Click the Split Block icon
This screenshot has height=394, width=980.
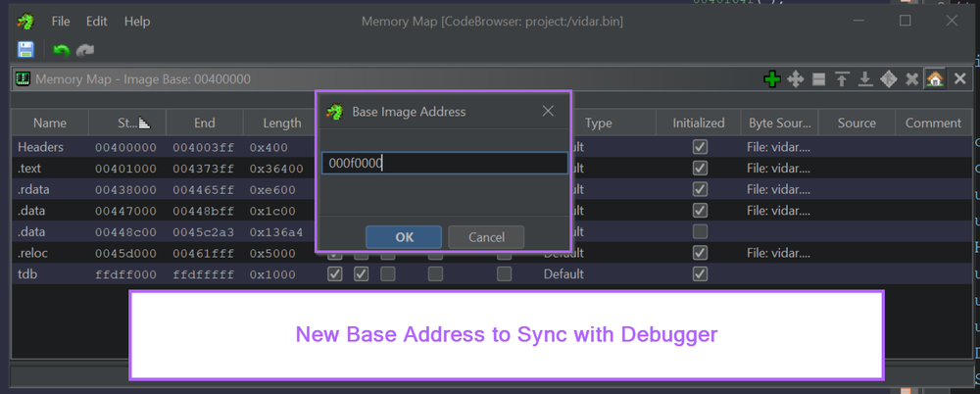(x=818, y=79)
